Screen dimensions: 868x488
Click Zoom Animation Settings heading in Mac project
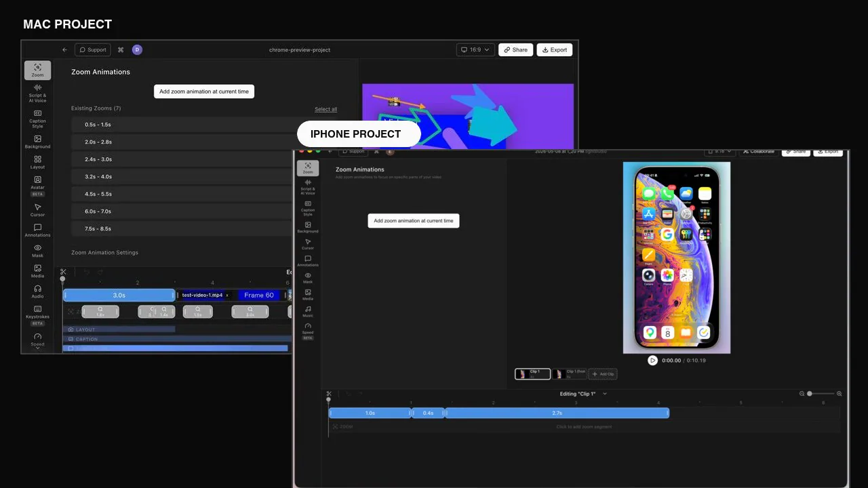[x=104, y=253]
